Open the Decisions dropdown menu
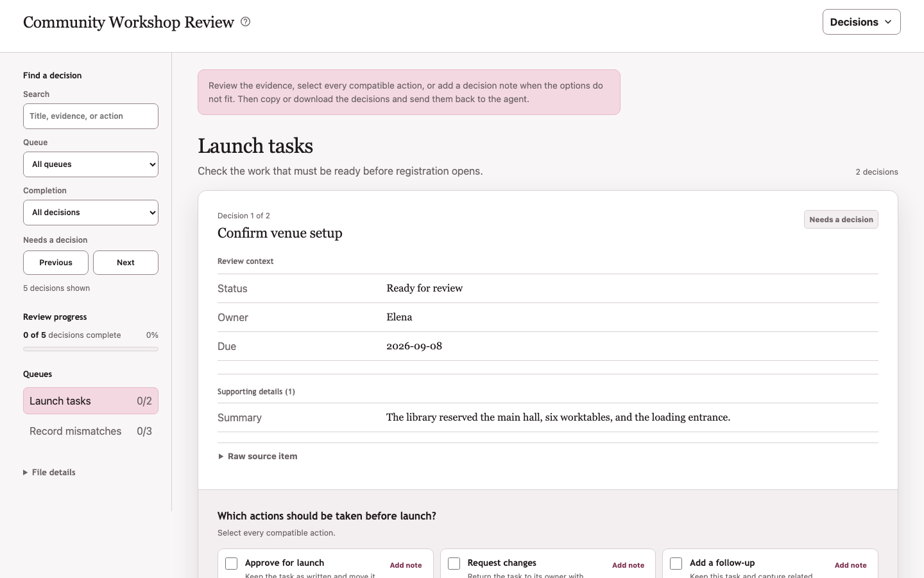This screenshot has height=578, width=924. coord(861,22)
